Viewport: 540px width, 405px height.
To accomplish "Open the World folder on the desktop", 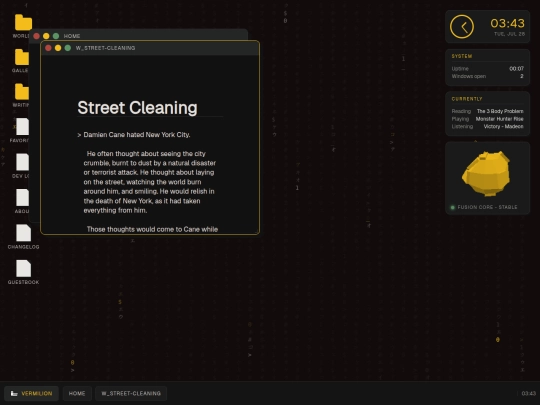I will 23,23.
